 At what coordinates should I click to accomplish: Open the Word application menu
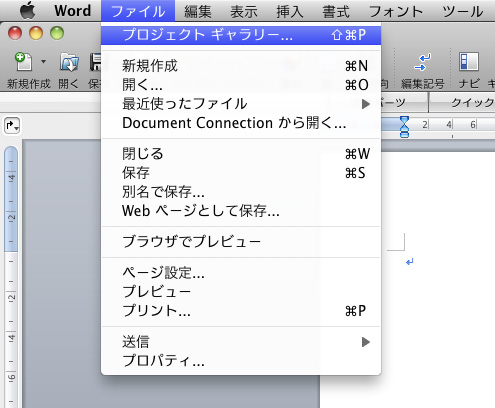[73, 11]
